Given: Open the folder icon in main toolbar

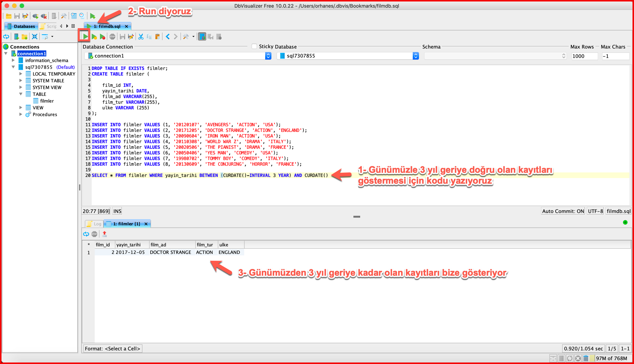Looking at the screenshot, I should (8, 16).
